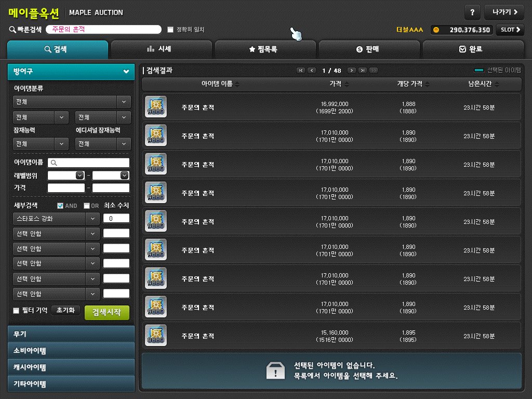Select the 15,160,000 price listing
Viewport: 532px width, 399px height.
(331, 336)
